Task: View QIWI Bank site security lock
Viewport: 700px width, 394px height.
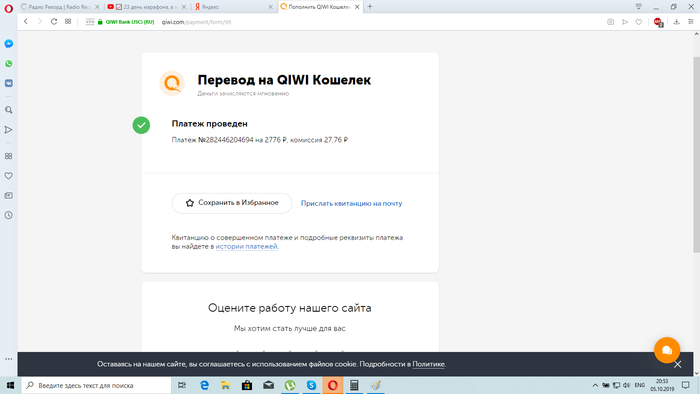Action: click(x=100, y=22)
